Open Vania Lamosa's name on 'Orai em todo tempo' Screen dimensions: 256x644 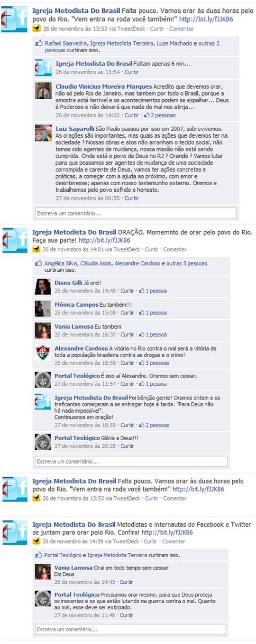(x=73, y=568)
